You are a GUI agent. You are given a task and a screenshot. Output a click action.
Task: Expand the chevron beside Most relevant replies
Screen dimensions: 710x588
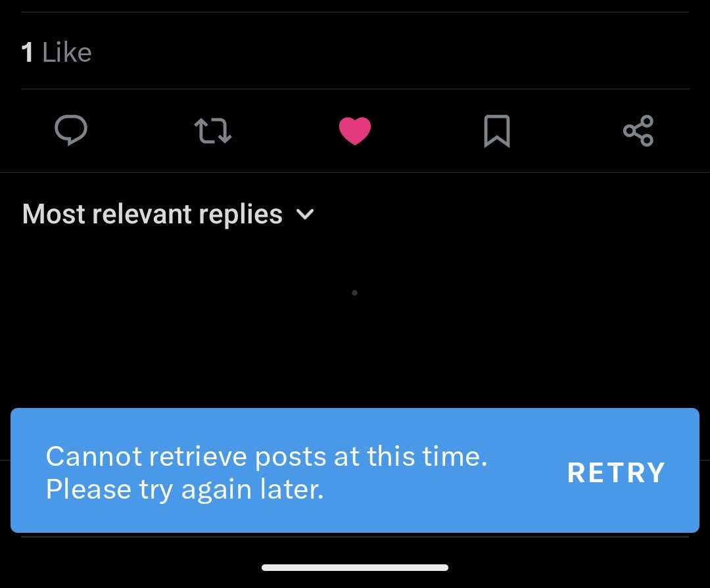(305, 214)
